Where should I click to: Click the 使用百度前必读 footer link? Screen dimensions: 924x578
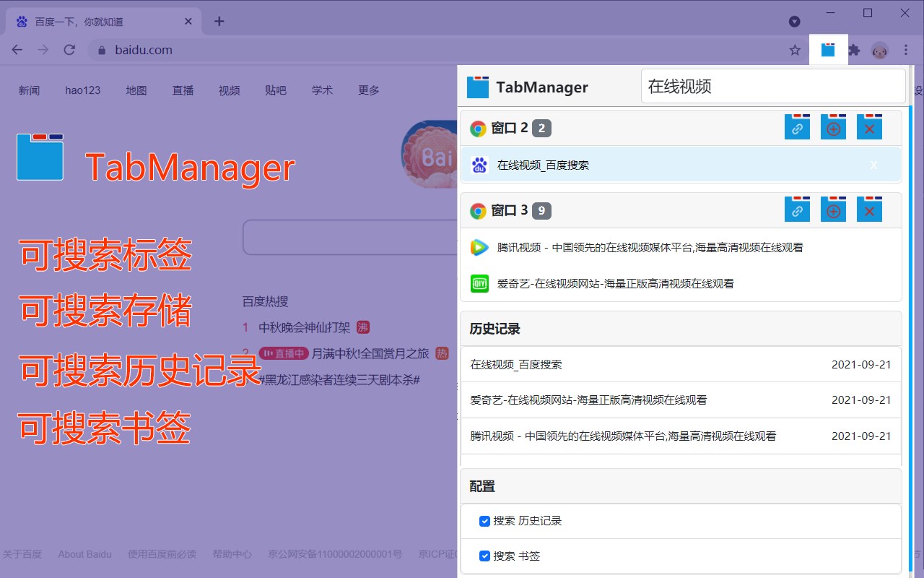point(162,554)
